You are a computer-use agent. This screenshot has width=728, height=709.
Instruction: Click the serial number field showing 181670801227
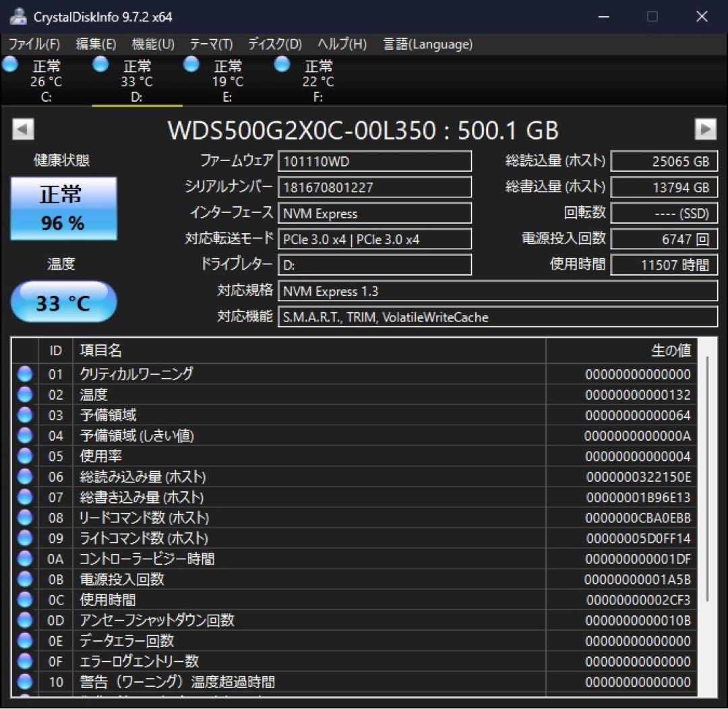click(375, 187)
